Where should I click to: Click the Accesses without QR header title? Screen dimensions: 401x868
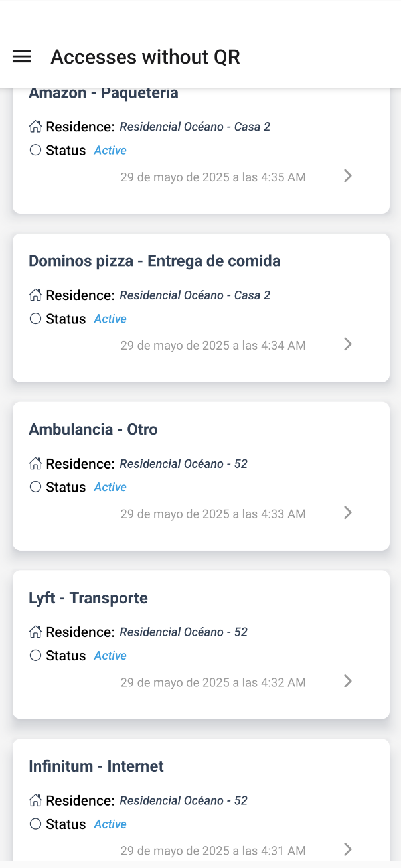click(145, 58)
